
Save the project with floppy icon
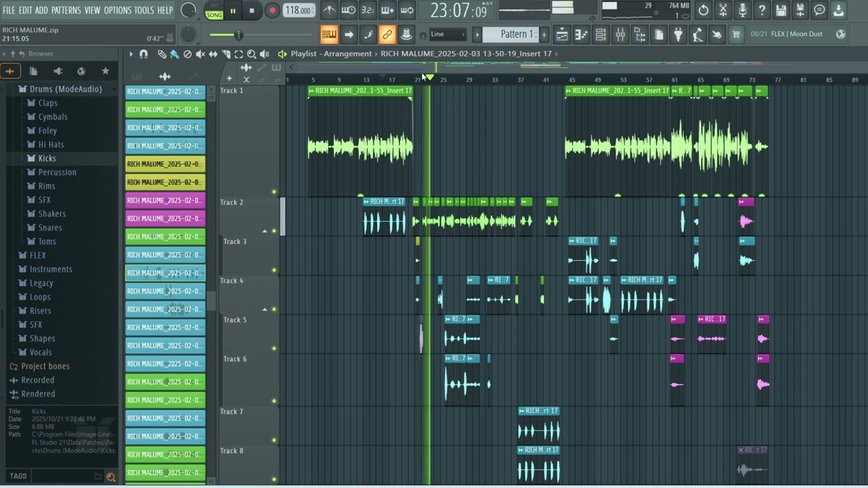[781, 10]
